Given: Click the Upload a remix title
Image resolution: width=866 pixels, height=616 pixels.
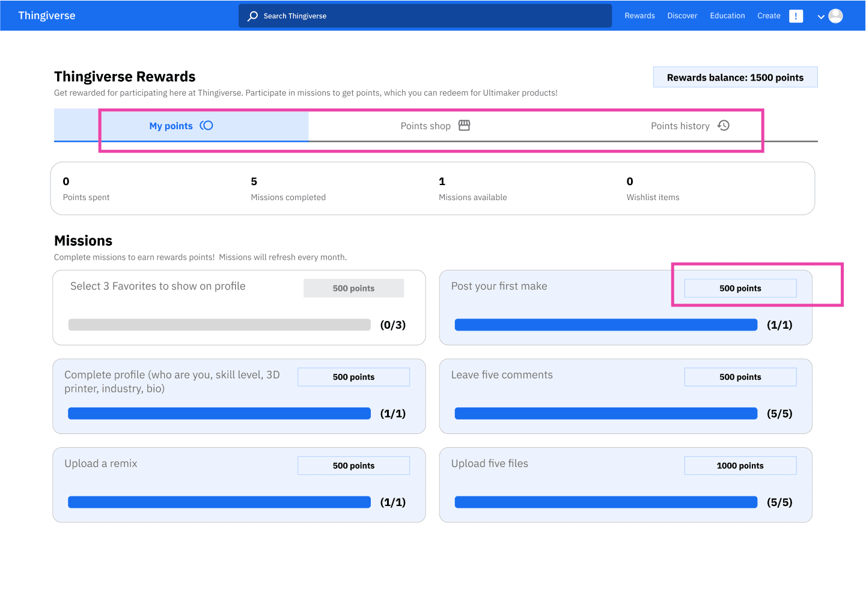Looking at the screenshot, I should pyautogui.click(x=101, y=463).
